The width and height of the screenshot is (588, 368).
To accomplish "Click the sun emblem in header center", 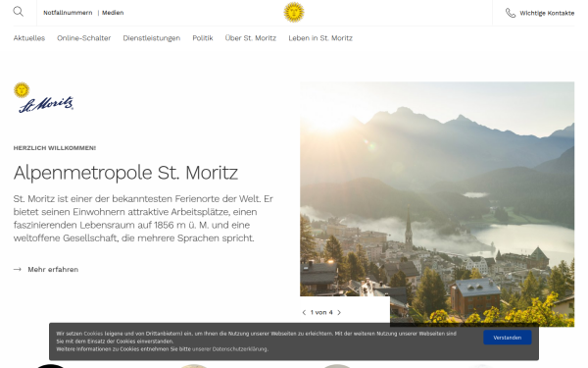I will click(x=294, y=12).
